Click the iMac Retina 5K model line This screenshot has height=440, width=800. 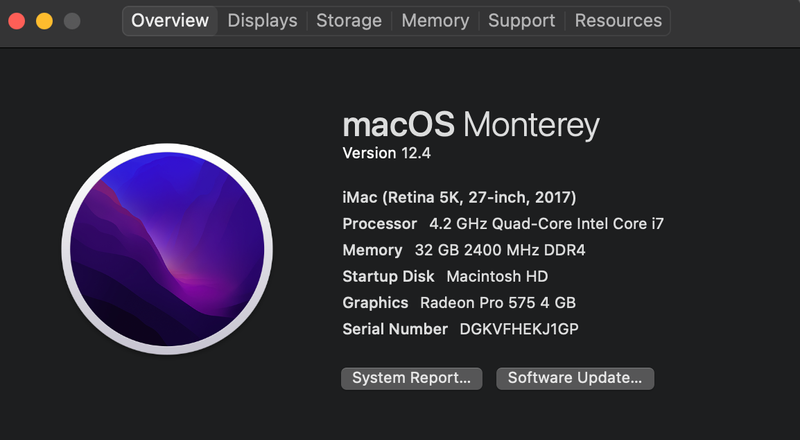point(459,197)
